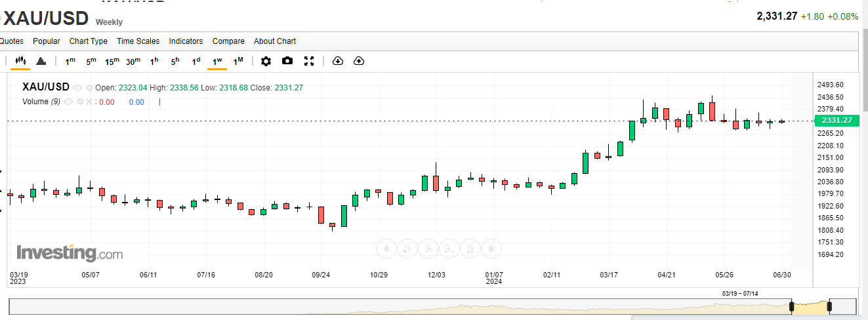This screenshot has width=868, height=320.
Task: Click the Low value 2318.68
Action: coord(233,88)
